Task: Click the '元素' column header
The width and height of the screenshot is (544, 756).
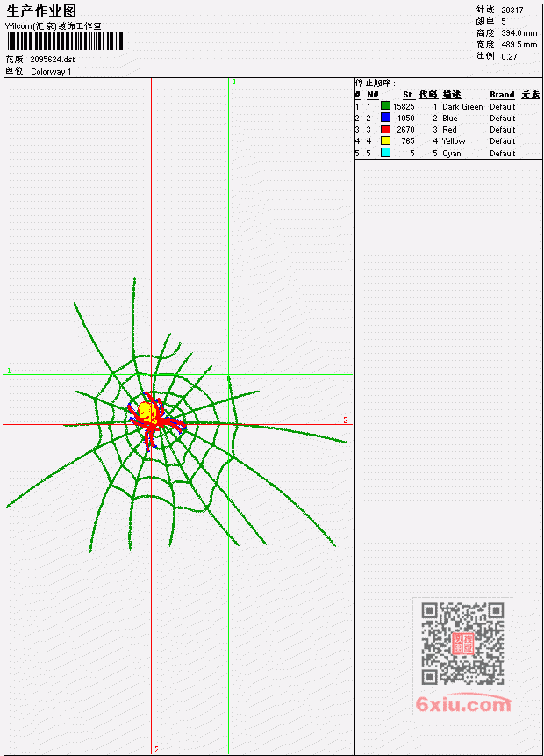Action: [x=531, y=95]
